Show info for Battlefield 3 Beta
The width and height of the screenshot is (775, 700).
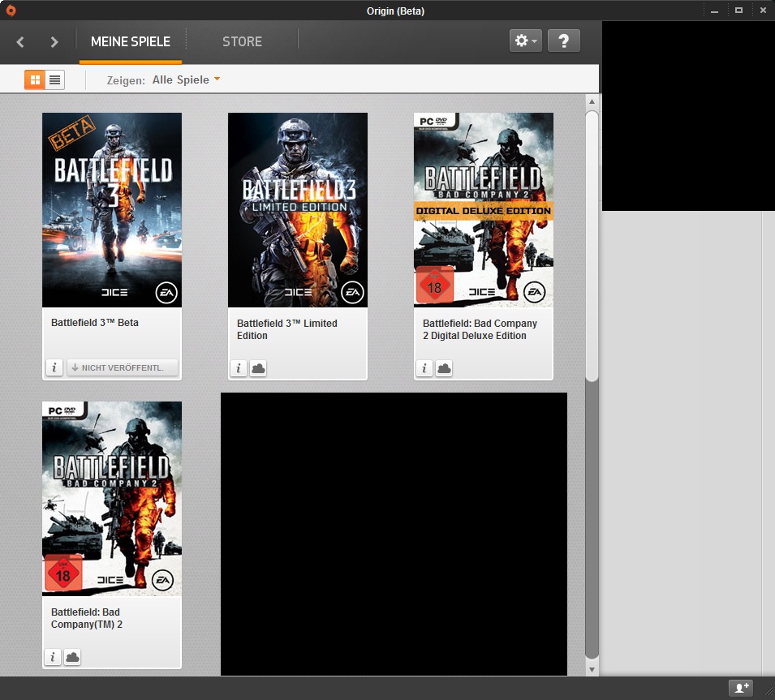(54, 367)
